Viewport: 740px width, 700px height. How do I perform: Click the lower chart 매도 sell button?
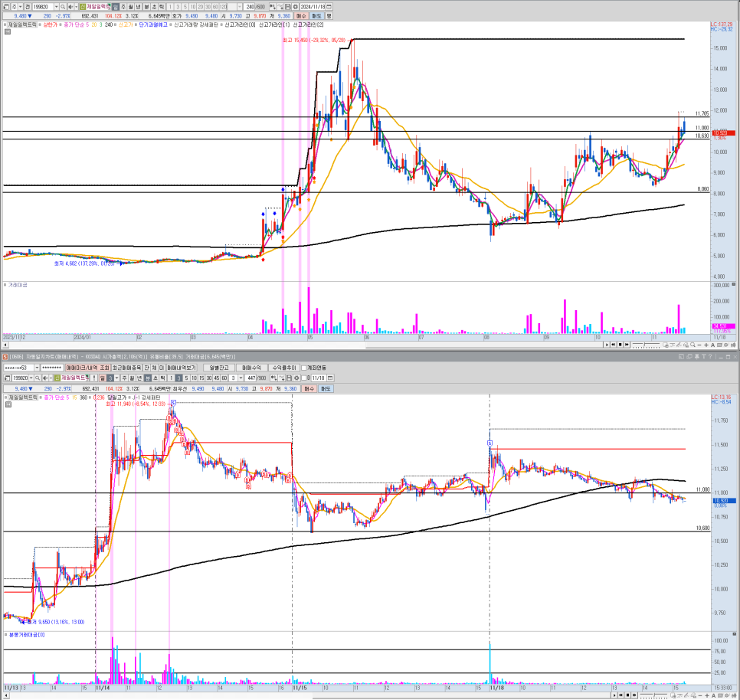click(326, 389)
